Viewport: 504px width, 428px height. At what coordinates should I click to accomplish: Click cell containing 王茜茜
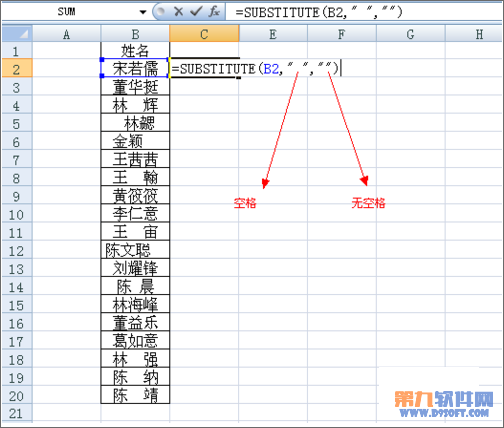(135, 159)
